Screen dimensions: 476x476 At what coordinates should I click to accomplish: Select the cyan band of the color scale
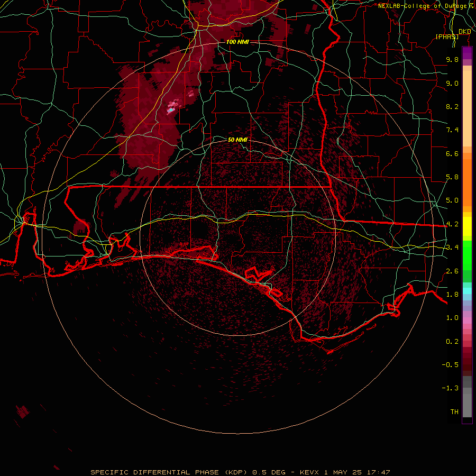coord(467,291)
